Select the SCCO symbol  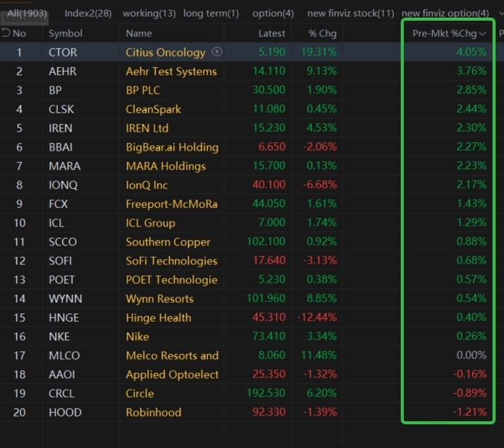[63, 242]
